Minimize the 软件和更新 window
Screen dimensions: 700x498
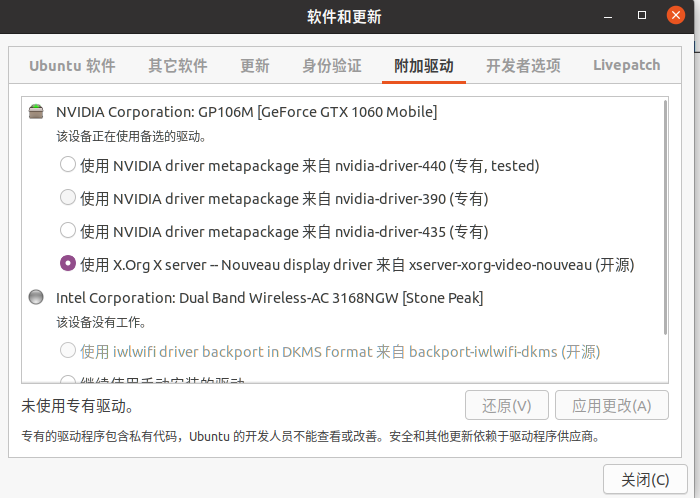coord(608,16)
